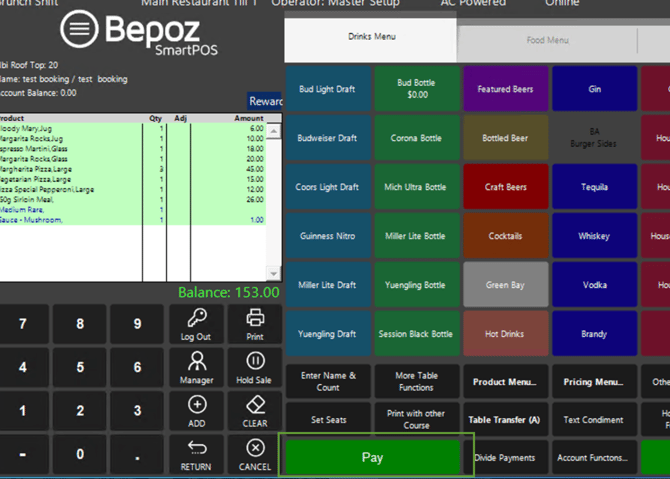Switch to the Food Menu tab
Screen dimensions: 670x479
tap(547, 41)
